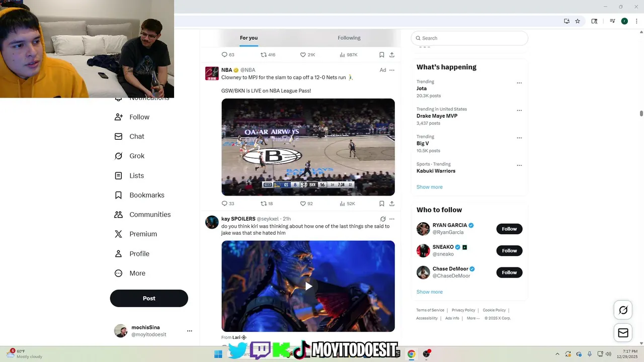The height and width of the screenshot is (362, 644).
Task: Open the three-dot menu on the NBA ad
Action: click(x=392, y=70)
